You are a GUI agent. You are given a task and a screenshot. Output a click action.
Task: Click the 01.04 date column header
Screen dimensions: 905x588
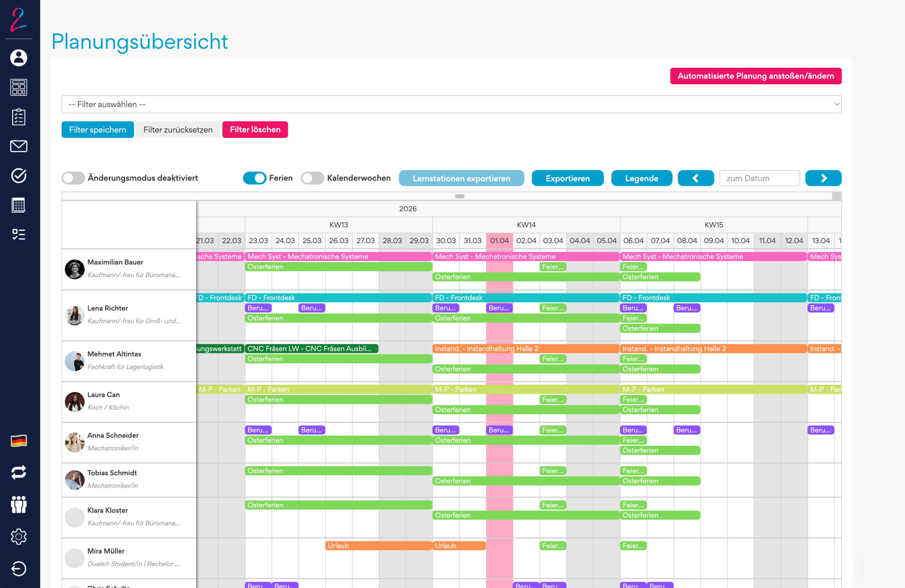pos(499,241)
